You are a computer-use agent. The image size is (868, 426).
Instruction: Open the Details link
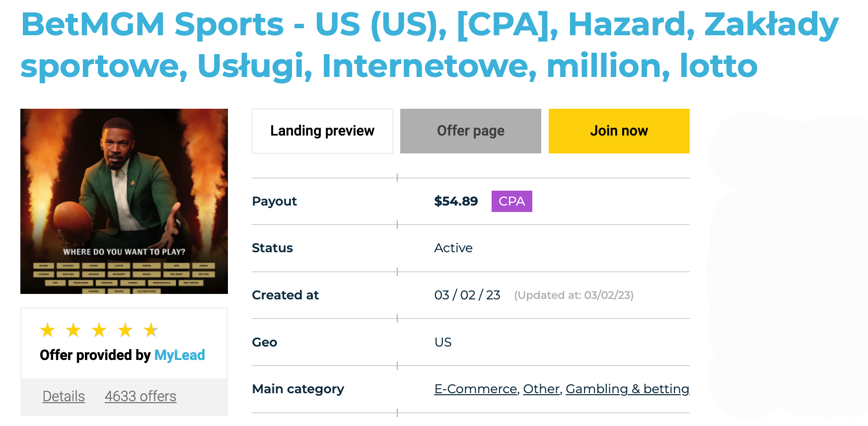pos(64,396)
